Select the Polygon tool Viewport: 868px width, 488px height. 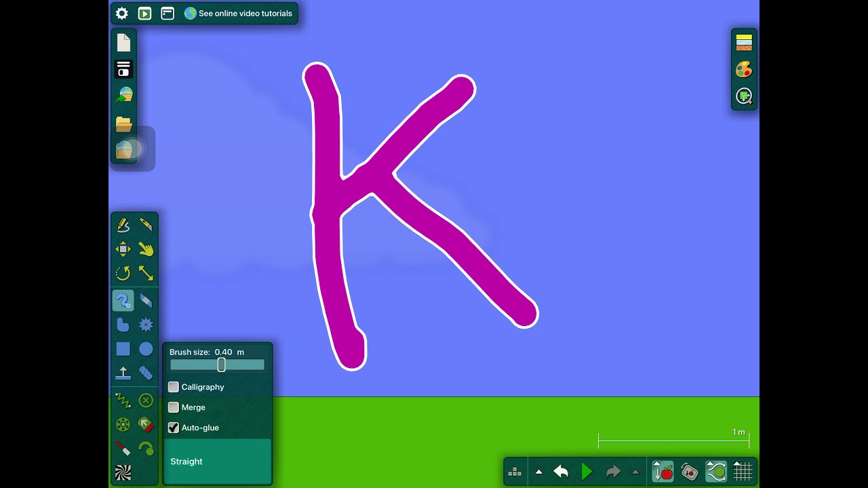point(123,325)
